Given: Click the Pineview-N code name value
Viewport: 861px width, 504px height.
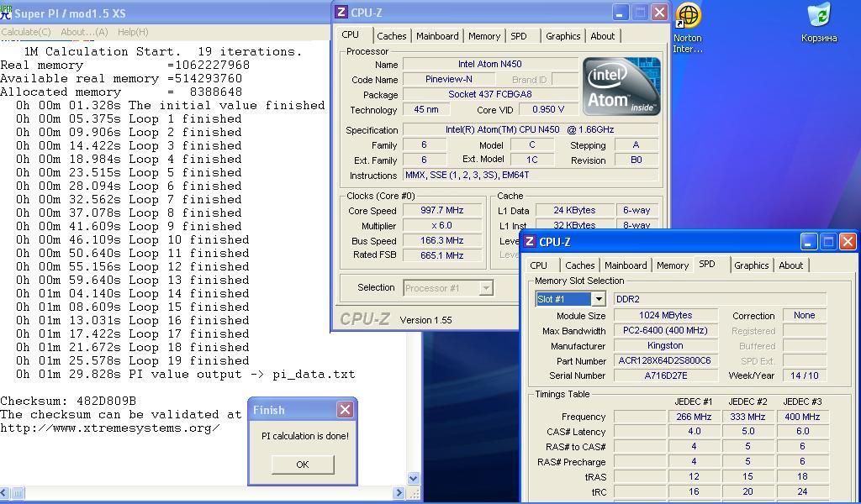Looking at the screenshot, I should tap(449, 79).
